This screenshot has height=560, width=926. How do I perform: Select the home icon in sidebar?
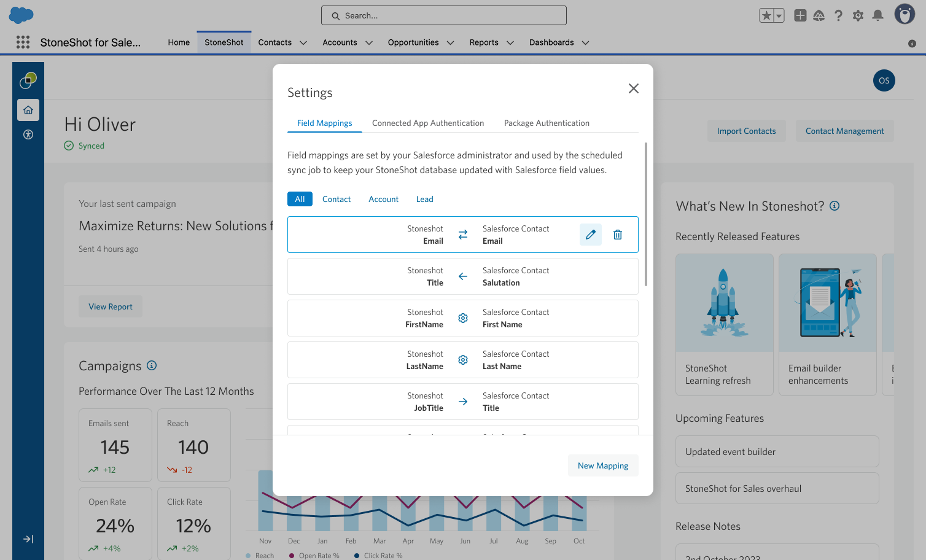[28, 110]
